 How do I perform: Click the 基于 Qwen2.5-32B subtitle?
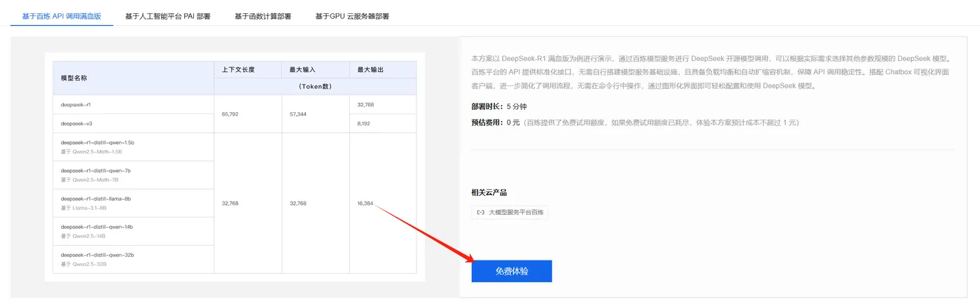[85, 264]
